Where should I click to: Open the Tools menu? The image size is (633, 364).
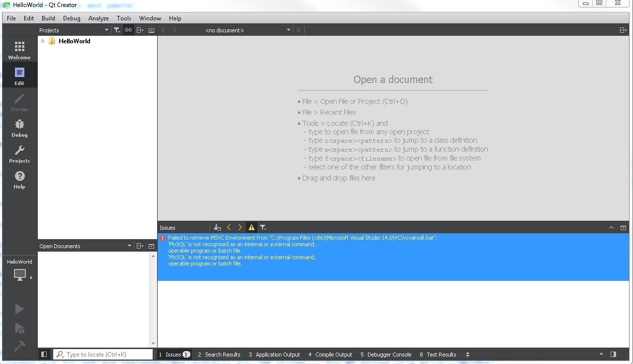click(124, 18)
